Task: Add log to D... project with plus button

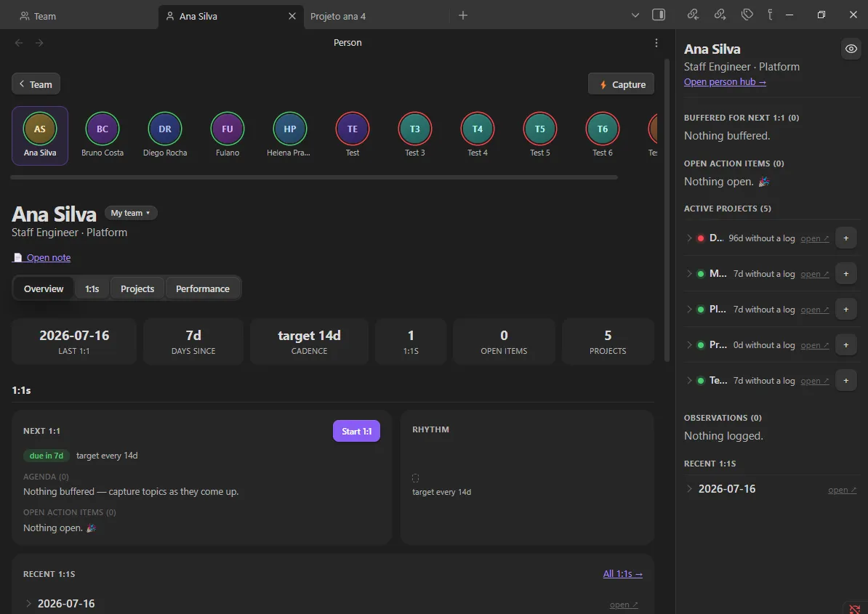Action: click(846, 238)
